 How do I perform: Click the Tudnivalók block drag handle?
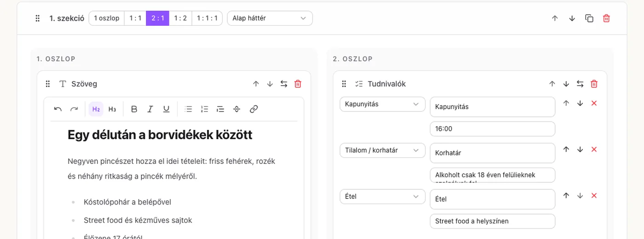(344, 84)
